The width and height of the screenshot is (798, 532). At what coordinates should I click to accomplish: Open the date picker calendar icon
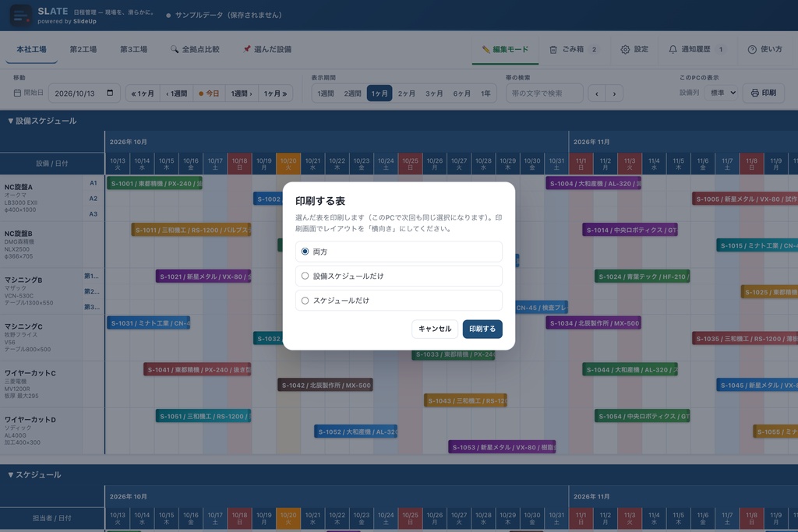point(110,93)
